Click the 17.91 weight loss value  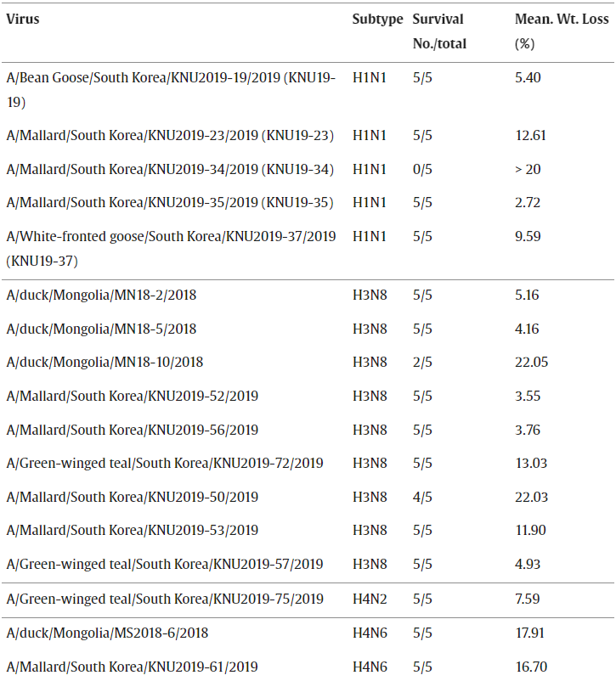(530, 633)
